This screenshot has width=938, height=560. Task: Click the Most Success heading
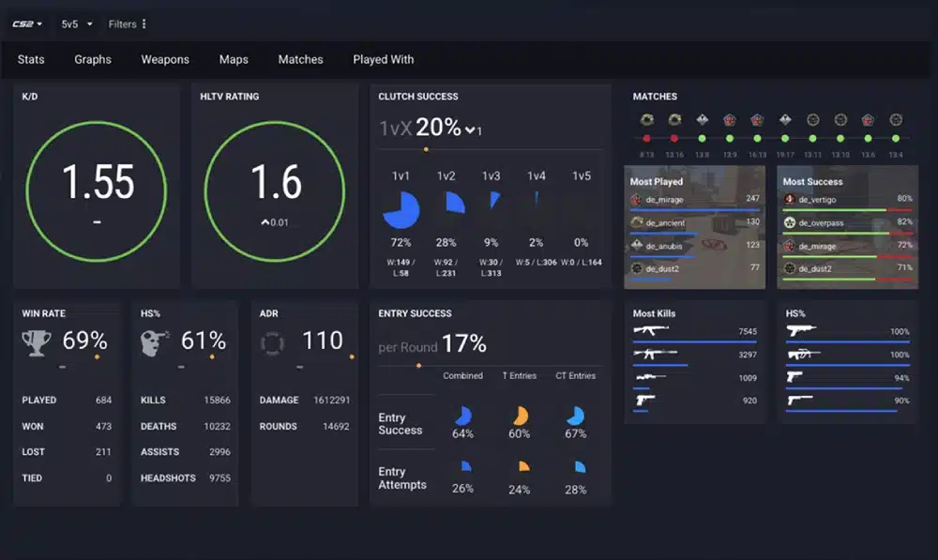point(812,181)
